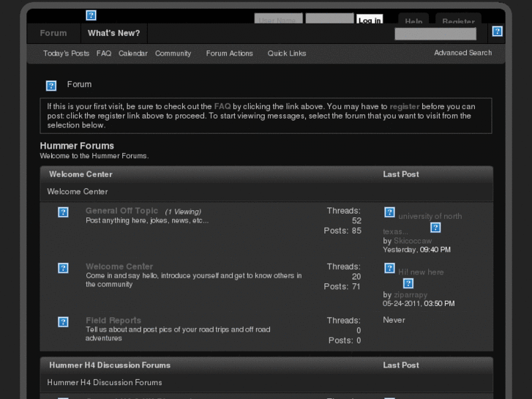Click go-to-last-post icon below 'Hi! new here'
532x399 pixels.
pos(408,283)
